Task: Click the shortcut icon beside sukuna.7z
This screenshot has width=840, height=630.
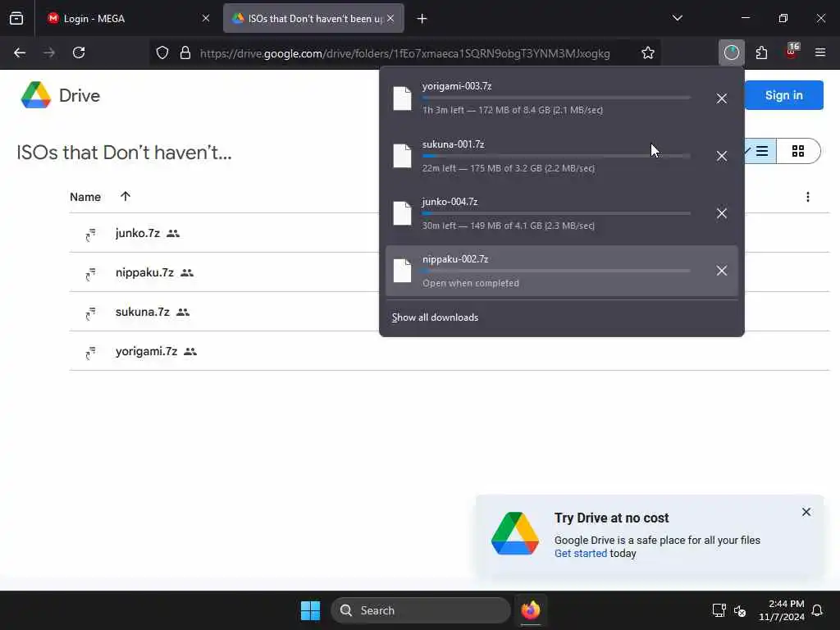Action: click(90, 313)
